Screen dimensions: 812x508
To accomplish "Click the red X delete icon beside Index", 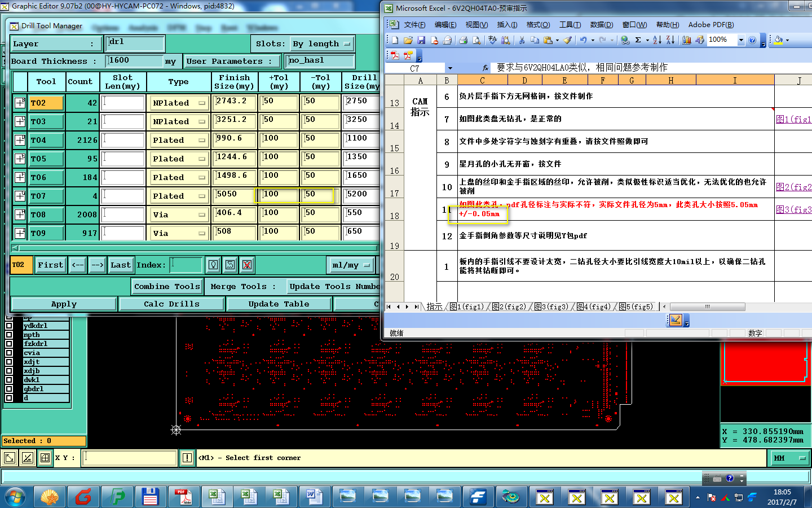I will coord(246,265).
